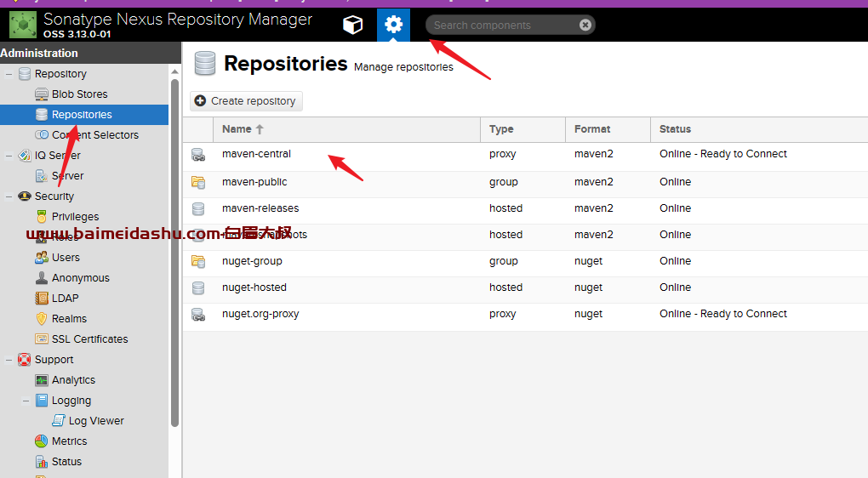
Task: Collapse the Security tree node
Action: point(9,196)
